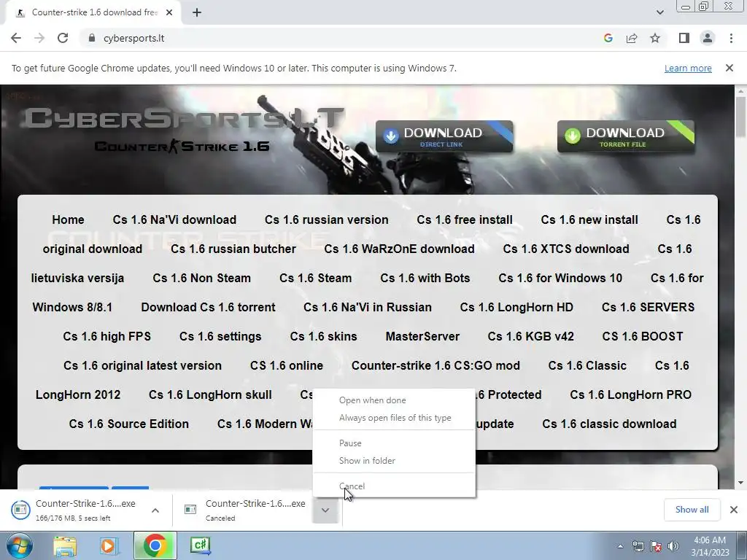The height and width of the screenshot is (560, 747).
Task: Select Cancel in download context menu
Action: point(394,486)
